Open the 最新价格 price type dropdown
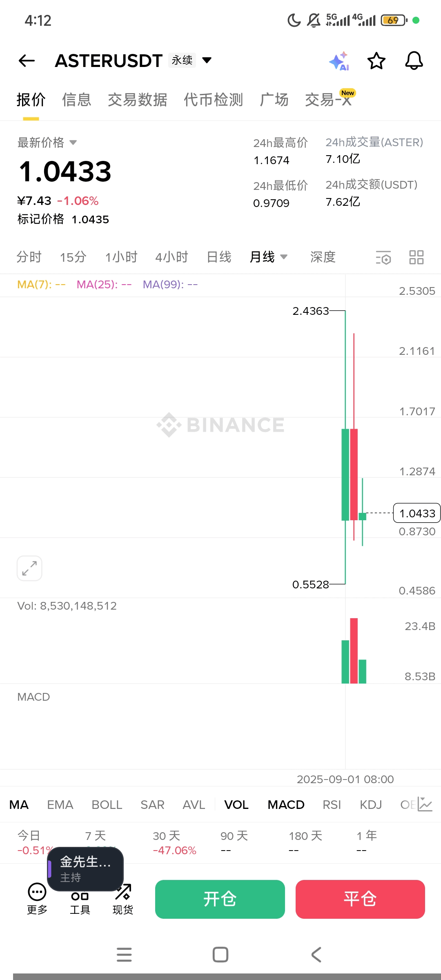The width and height of the screenshot is (441, 980). [x=73, y=143]
